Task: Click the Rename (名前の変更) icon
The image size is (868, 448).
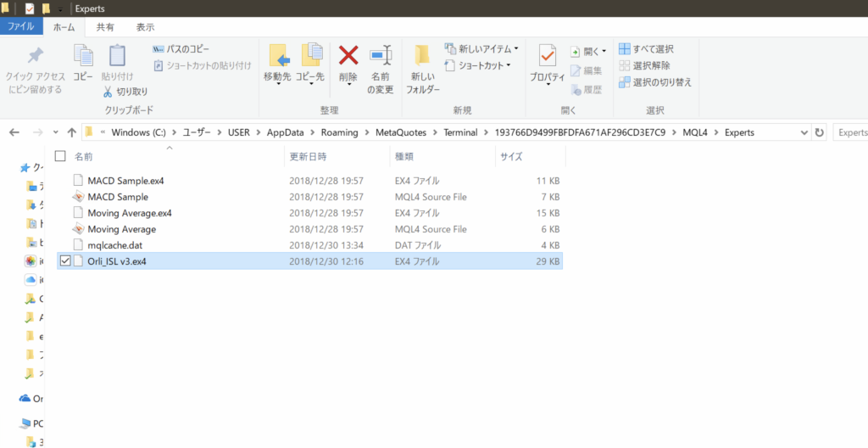Action: (380, 57)
